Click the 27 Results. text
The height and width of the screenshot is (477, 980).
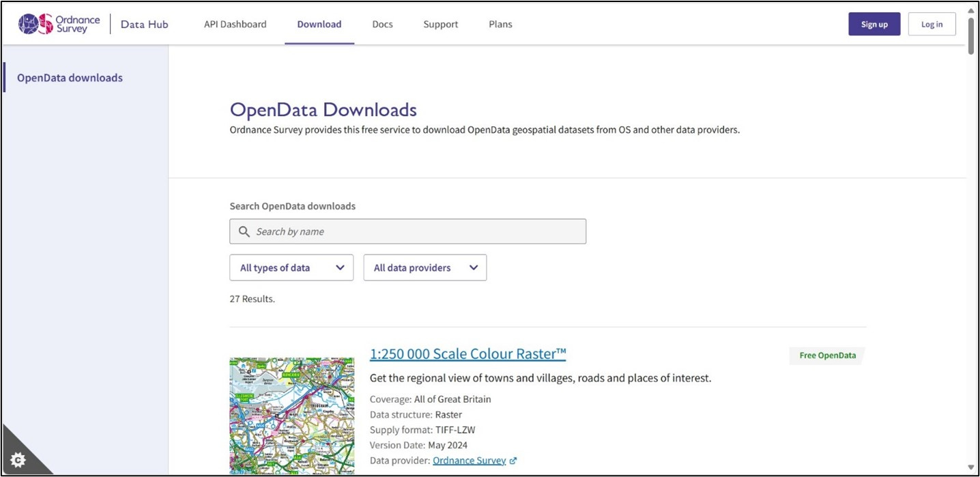coord(252,299)
